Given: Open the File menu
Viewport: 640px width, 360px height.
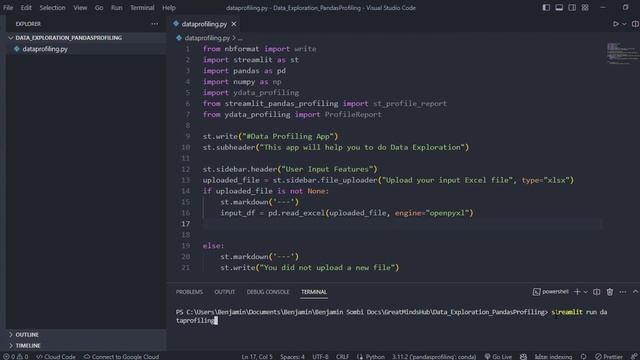Looking at the screenshot, I should point(8,8).
